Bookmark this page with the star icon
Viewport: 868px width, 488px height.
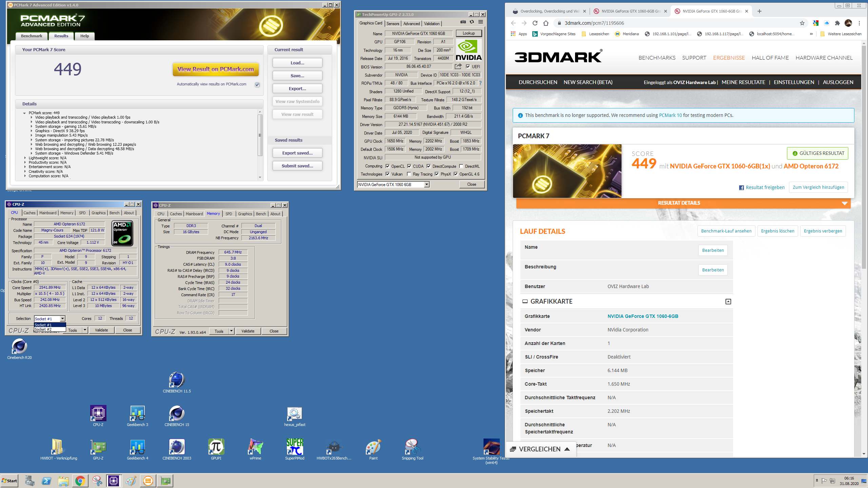tap(802, 23)
